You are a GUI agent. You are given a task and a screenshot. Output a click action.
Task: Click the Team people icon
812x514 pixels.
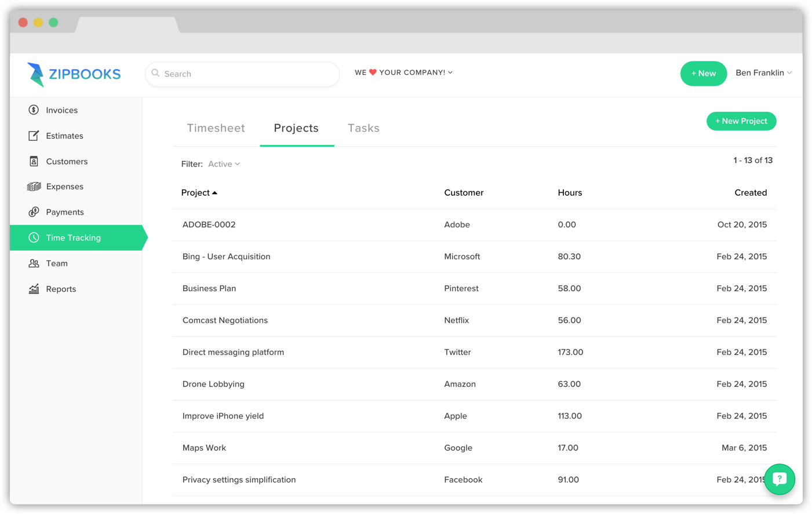point(34,263)
